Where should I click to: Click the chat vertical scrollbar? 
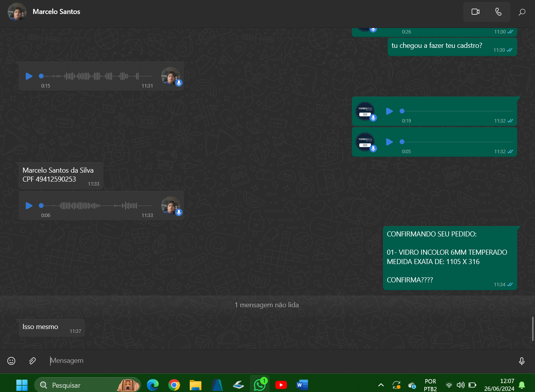click(532, 329)
